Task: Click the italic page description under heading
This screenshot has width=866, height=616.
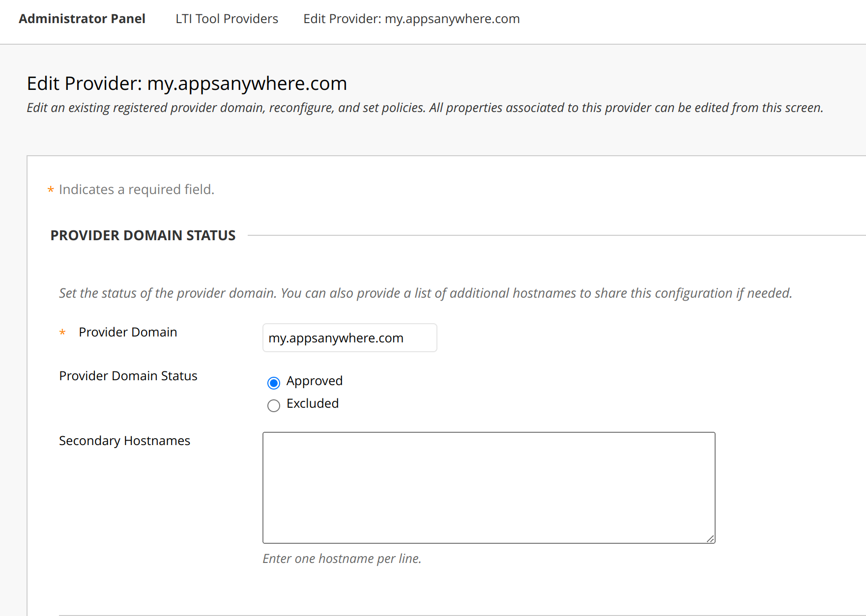Action: tap(425, 108)
